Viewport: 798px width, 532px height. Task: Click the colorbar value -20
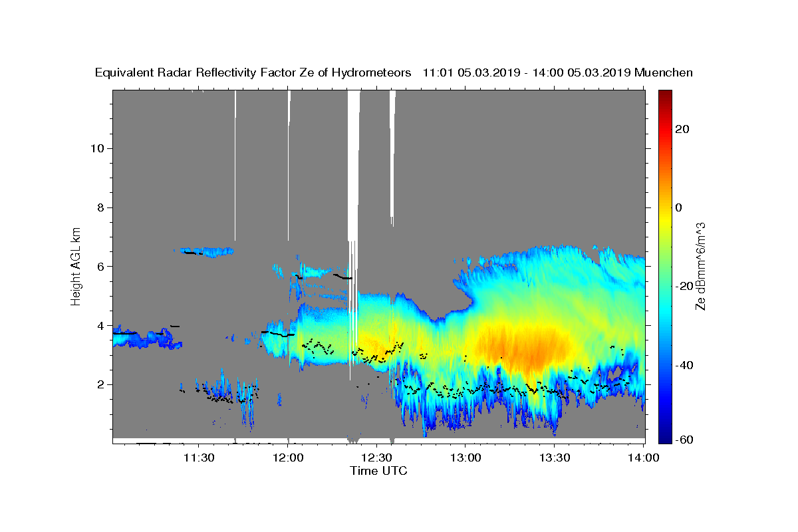click(684, 287)
